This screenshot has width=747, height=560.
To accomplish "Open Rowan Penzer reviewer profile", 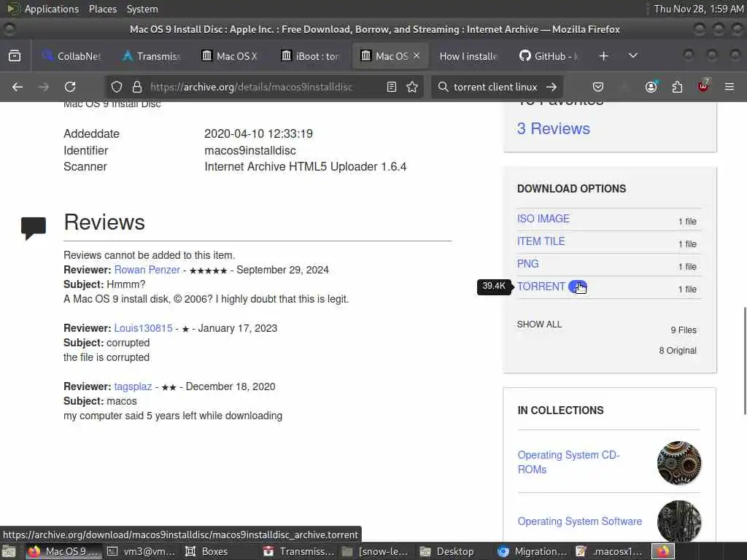I will tap(147, 270).
